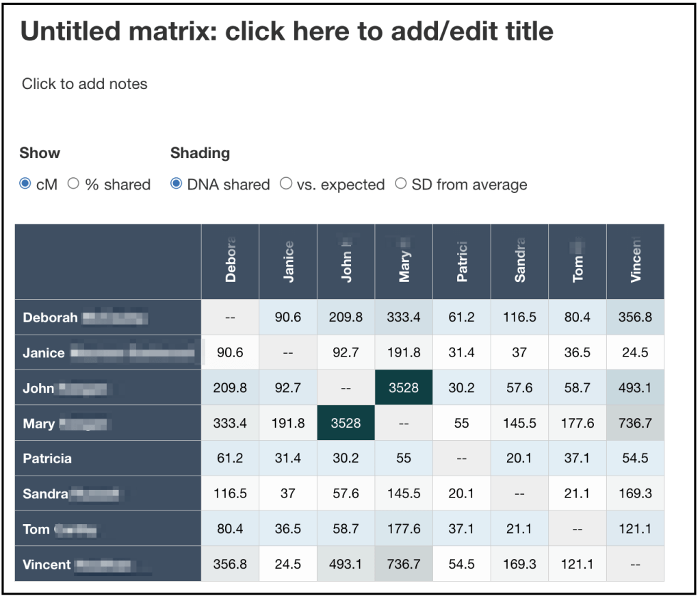The image size is (700, 596).
Task: Click the Tom column header
Action: 578,262
